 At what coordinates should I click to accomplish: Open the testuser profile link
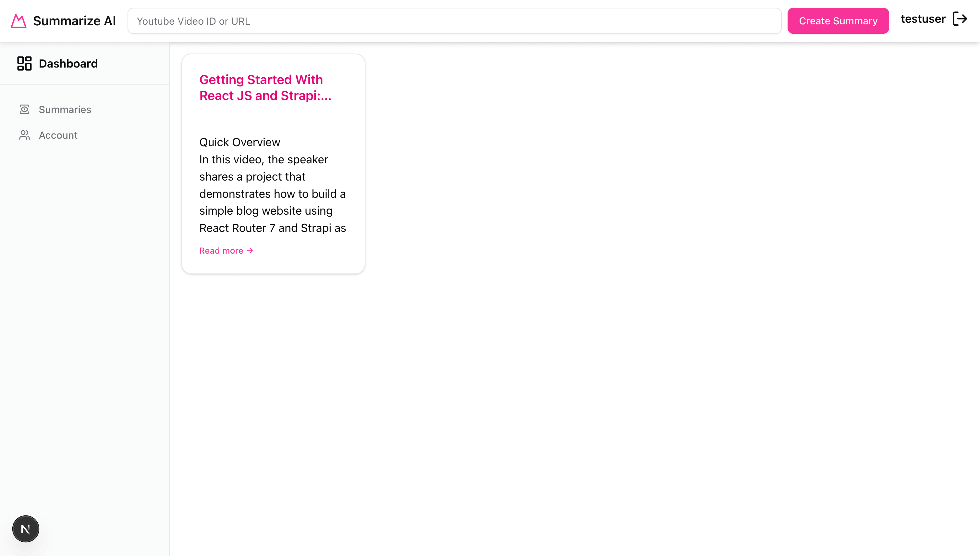pos(923,19)
